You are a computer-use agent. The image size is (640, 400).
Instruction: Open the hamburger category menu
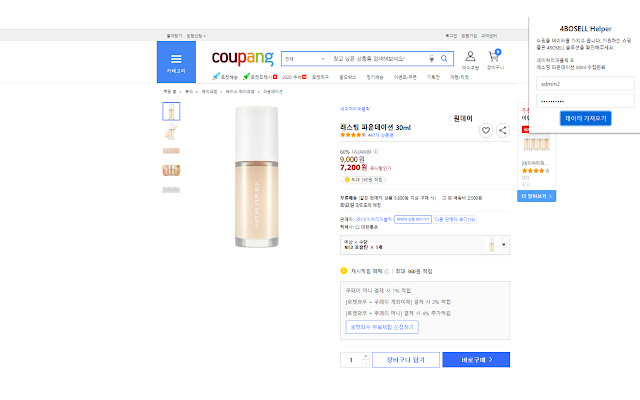pos(177,61)
